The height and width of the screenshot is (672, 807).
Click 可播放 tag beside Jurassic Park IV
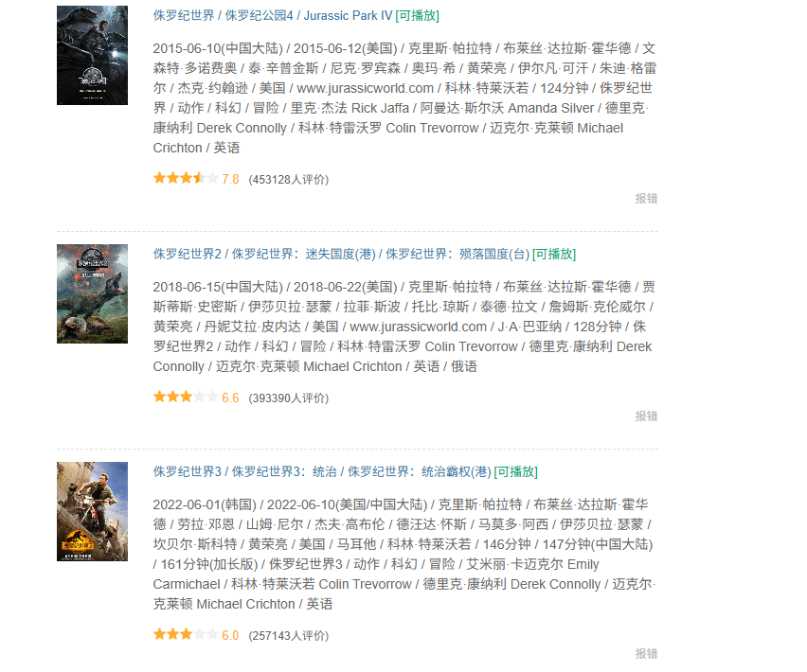418,15
